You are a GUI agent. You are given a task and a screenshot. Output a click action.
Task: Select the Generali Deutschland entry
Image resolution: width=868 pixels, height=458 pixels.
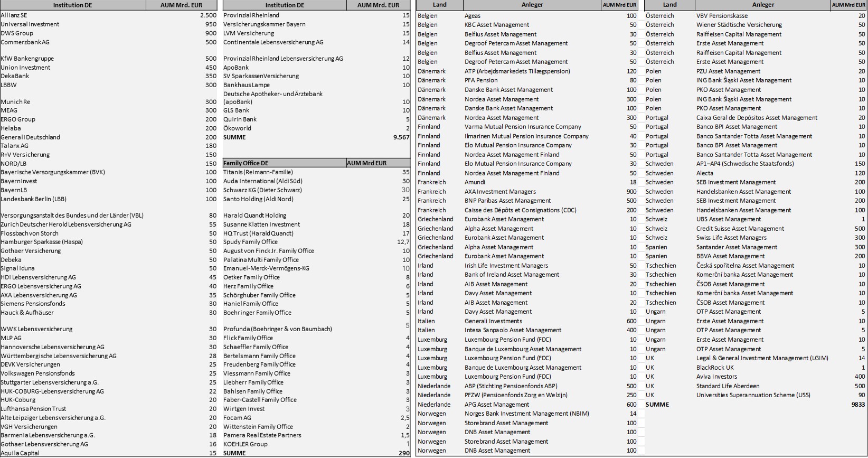[31, 137]
